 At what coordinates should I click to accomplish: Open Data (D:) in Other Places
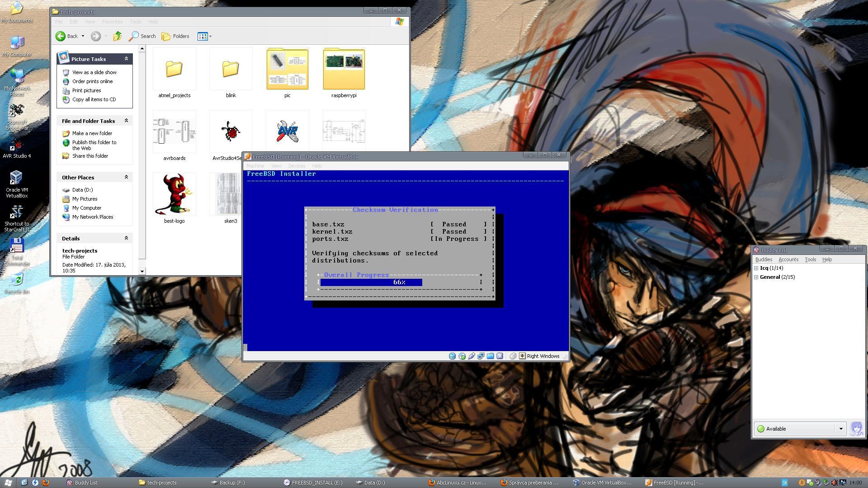point(82,190)
